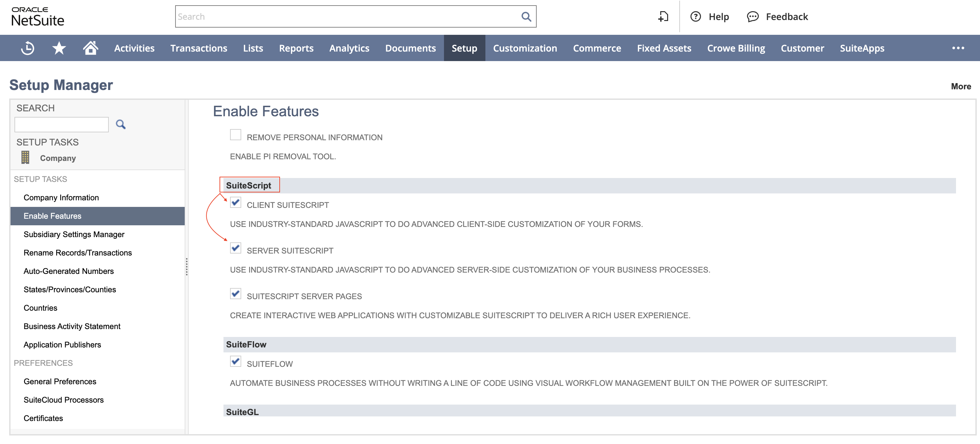Click the sidebar splitter drag handle
Viewport: 980px width, 444px height.
click(x=186, y=266)
